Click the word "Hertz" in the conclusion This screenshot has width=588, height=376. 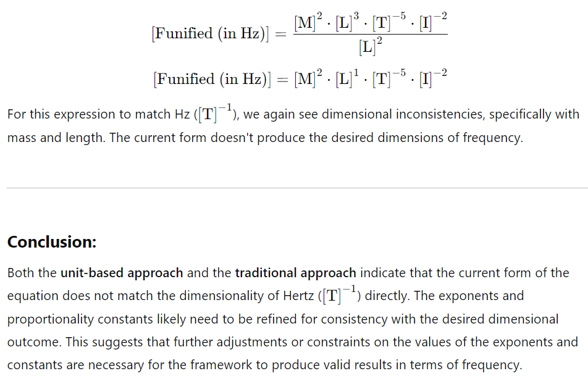[298, 296]
